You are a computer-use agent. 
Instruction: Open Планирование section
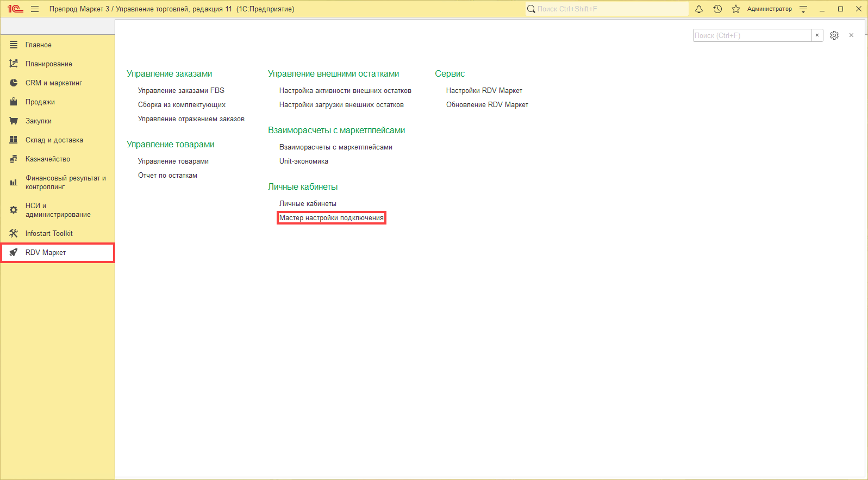tap(58, 64)
